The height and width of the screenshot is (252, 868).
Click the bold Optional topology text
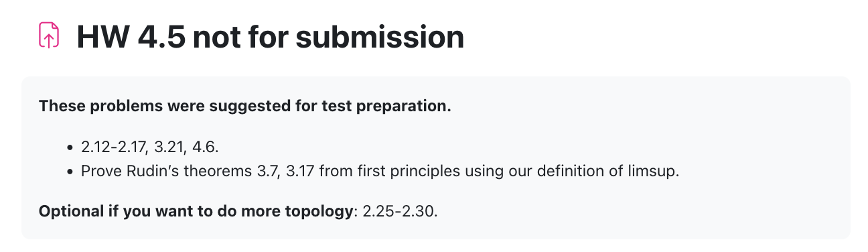[196, 212]
